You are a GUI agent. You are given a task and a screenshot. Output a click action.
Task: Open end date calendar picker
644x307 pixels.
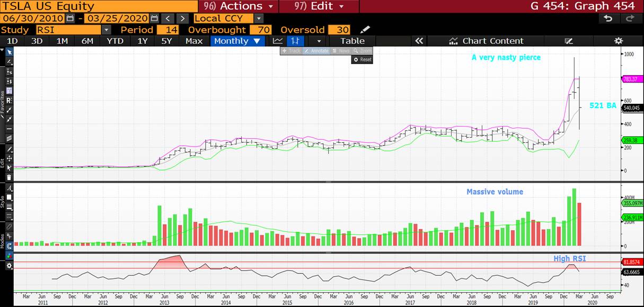coord(153,19)
